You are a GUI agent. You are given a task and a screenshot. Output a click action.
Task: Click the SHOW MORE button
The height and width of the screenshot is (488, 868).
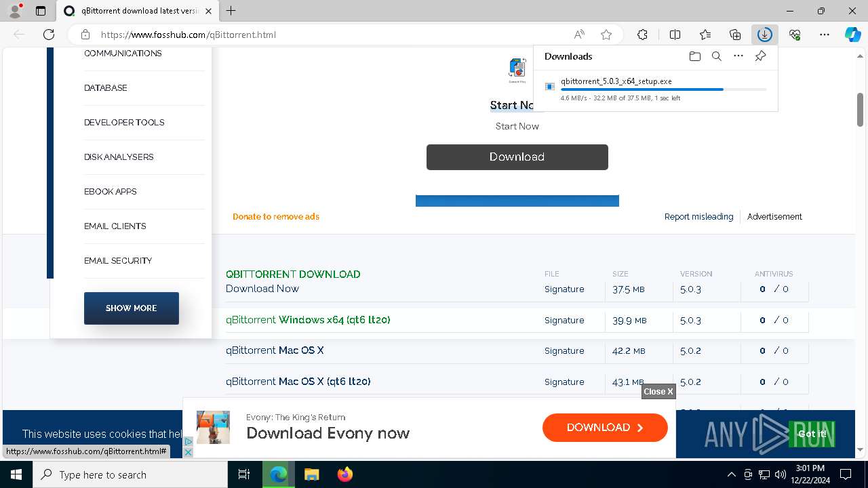[132, 308]
